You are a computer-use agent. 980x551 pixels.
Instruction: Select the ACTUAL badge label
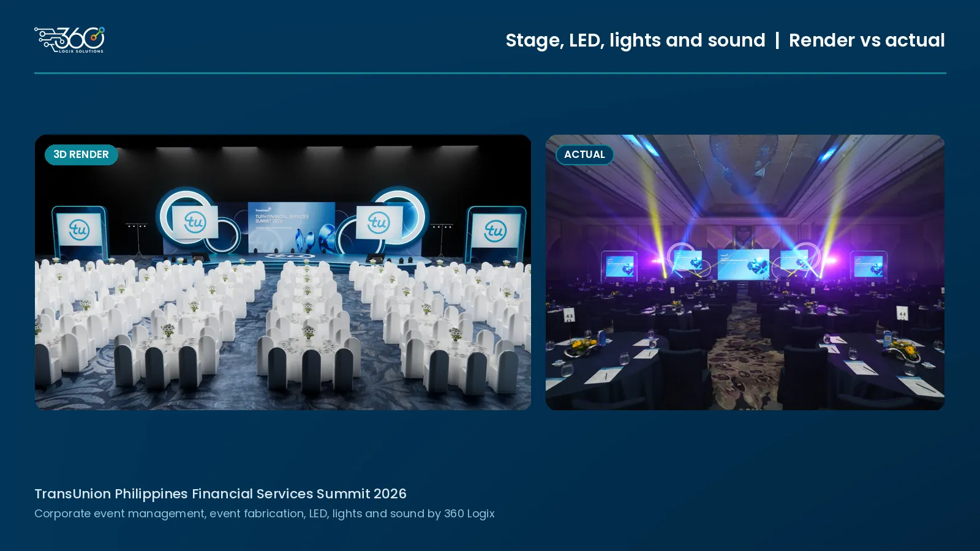584,154
